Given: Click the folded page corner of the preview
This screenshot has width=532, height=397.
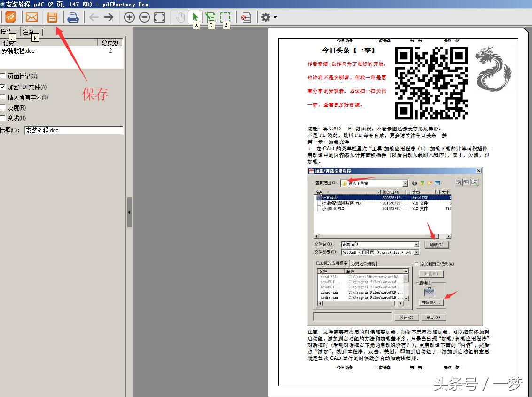Looking at the screenshot, I should pyautogui.click(x=526, y=30).
